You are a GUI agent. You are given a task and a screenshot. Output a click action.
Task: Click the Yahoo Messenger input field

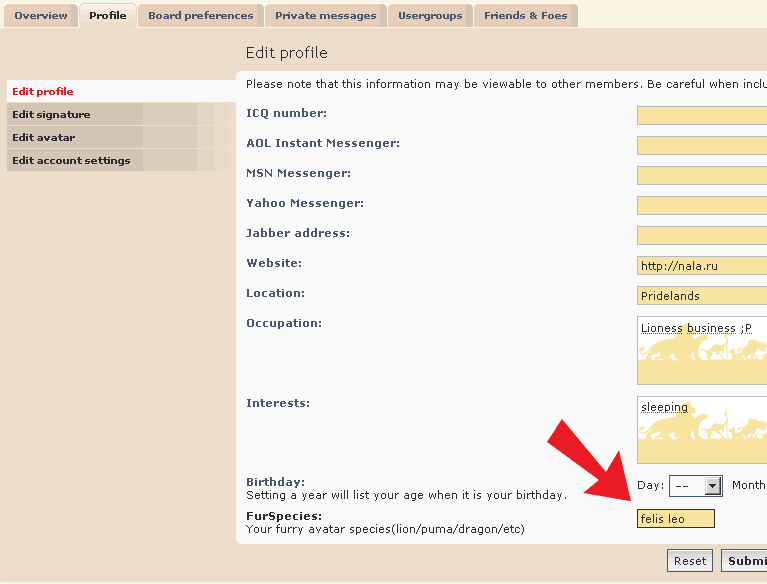tap(702, 205)
